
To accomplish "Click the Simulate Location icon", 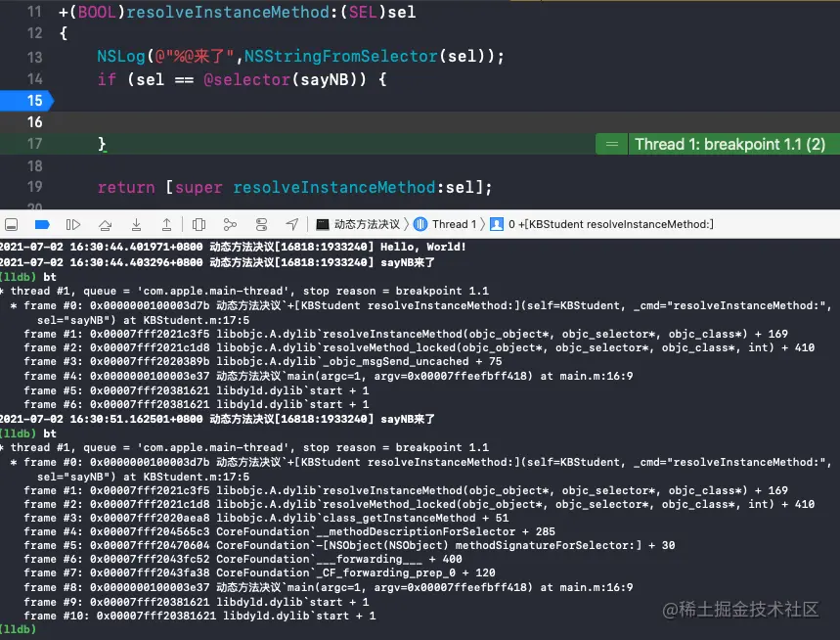I will click(x=290, y=224).
